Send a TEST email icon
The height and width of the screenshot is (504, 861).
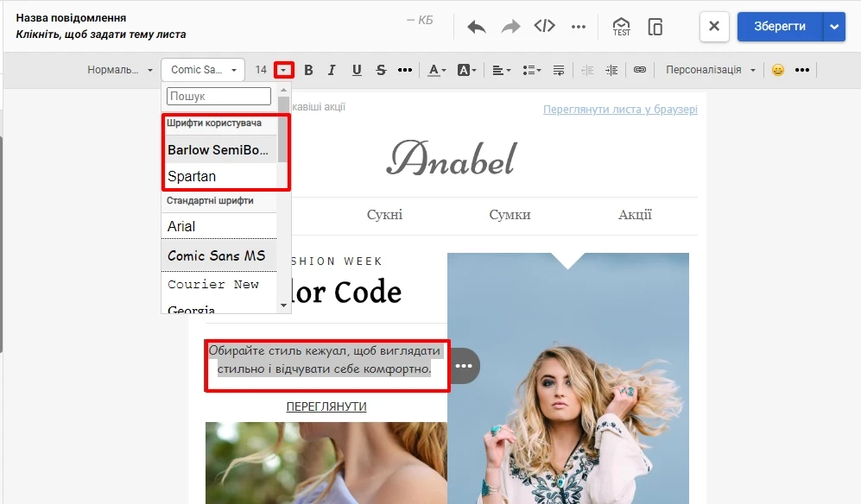click(621, 27)
